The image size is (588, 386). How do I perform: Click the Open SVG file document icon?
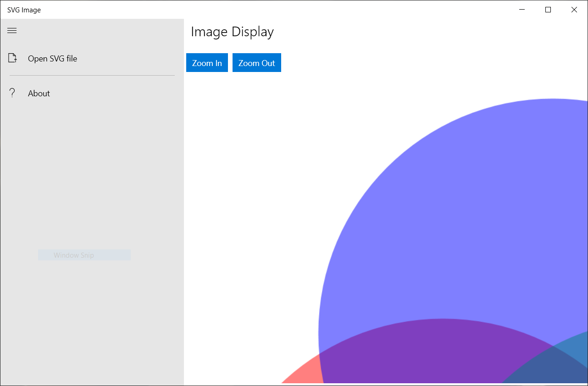[12, 58]
